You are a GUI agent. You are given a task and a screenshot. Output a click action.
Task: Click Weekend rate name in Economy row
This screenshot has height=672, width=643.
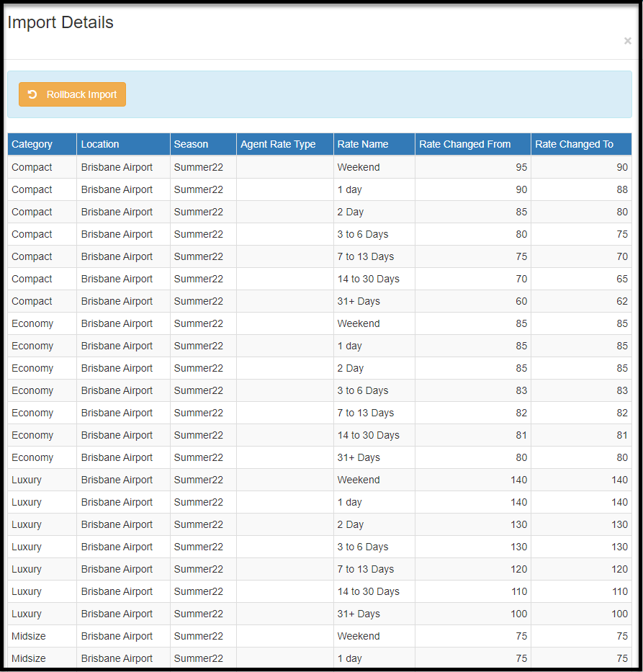(x=359, y=323)
